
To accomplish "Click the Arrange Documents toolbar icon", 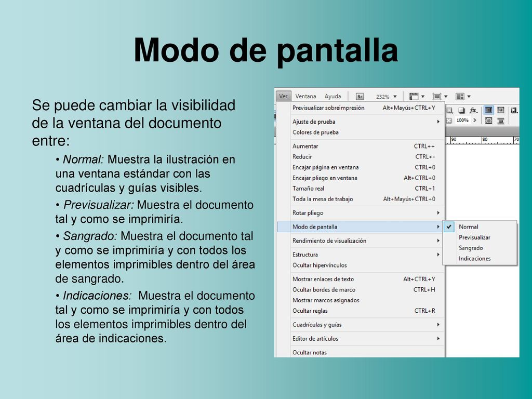I will [x=460, y=97].
